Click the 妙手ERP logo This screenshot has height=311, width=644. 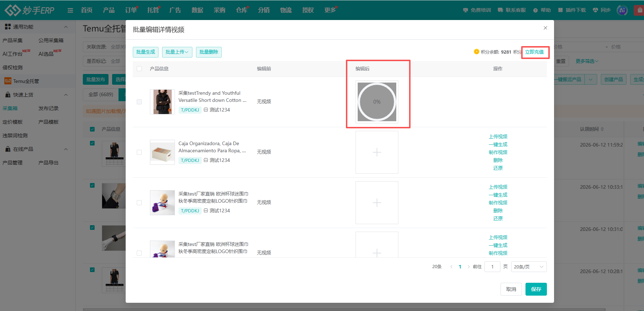click(x=30, y=10)
